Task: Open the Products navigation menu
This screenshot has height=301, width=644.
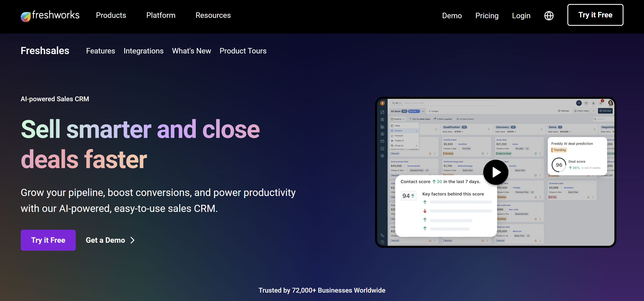Action: tap(111, 15)
